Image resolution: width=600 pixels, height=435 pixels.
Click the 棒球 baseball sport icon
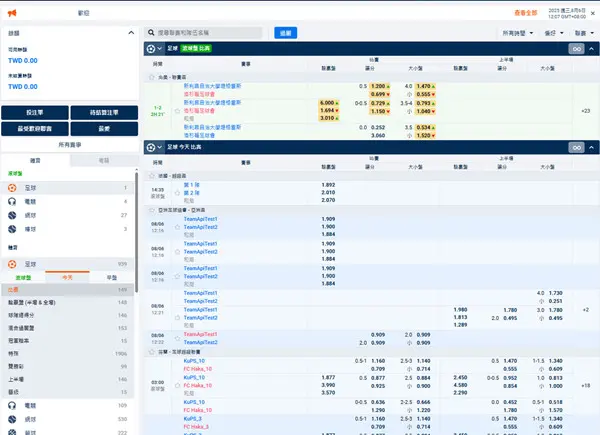pyautogui.click(x=12, y=229)
